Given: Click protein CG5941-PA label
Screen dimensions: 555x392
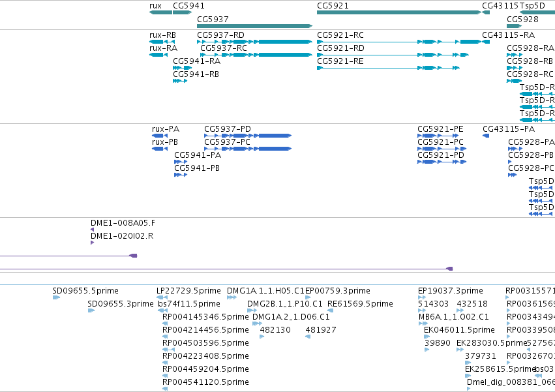Looking at the screenshot, I should (198, 155).
